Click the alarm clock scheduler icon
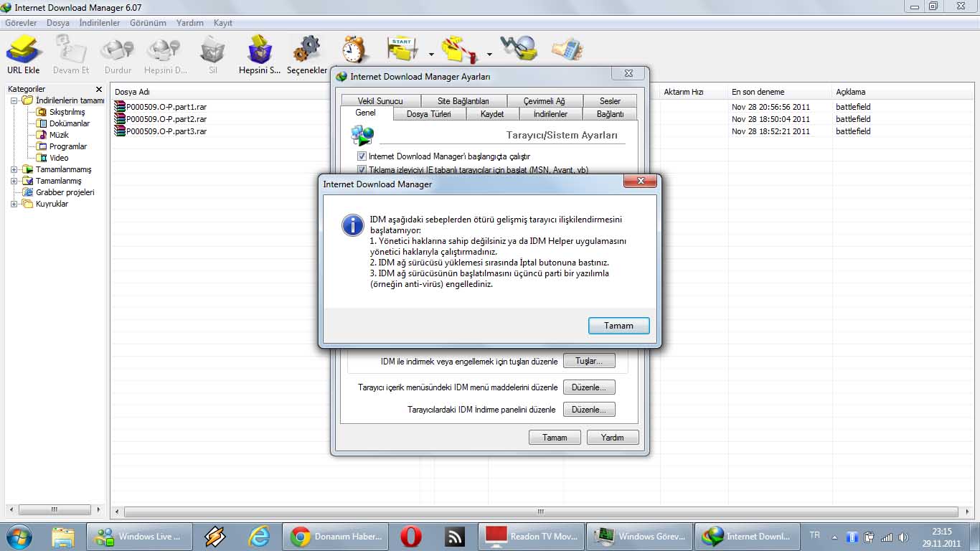Viewport: 980px width, 551px height. point(354,49)
